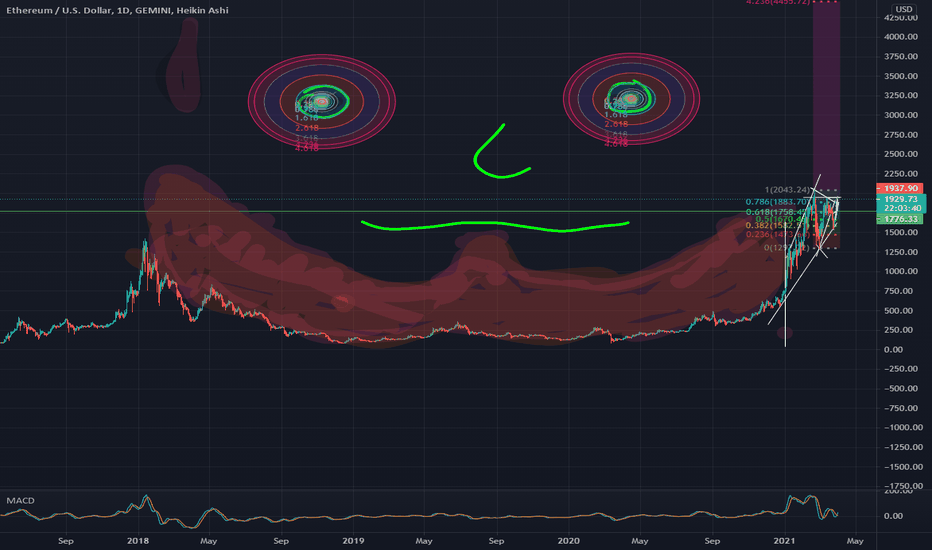Select the red 1937.90 price label

point(900,188)
